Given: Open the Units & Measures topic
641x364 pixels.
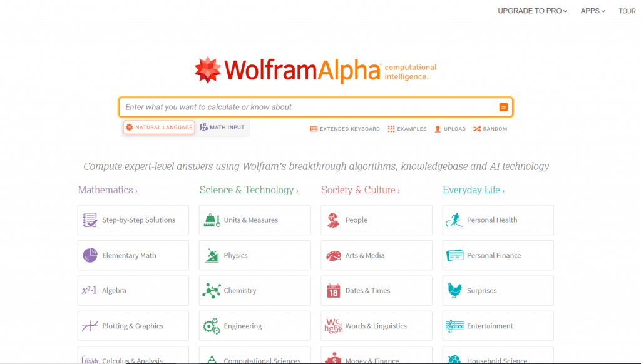Looking at the screenshot, I should click(255, 220).
